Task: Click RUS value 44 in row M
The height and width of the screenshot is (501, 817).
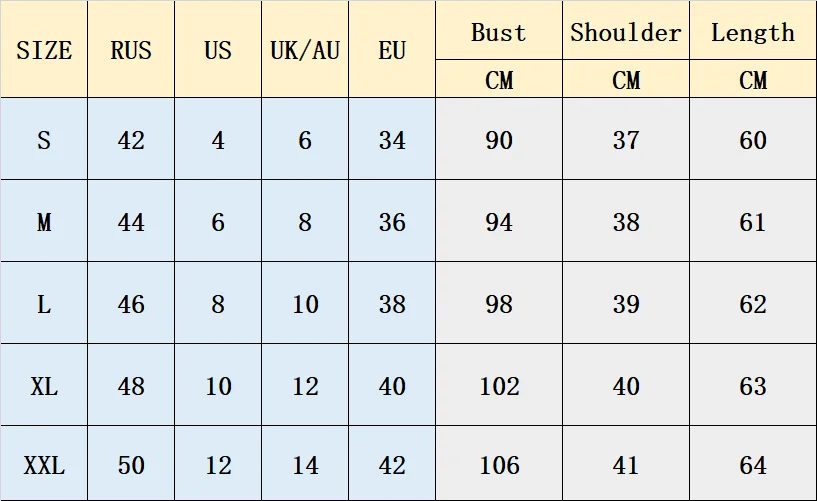Action: 131,222
